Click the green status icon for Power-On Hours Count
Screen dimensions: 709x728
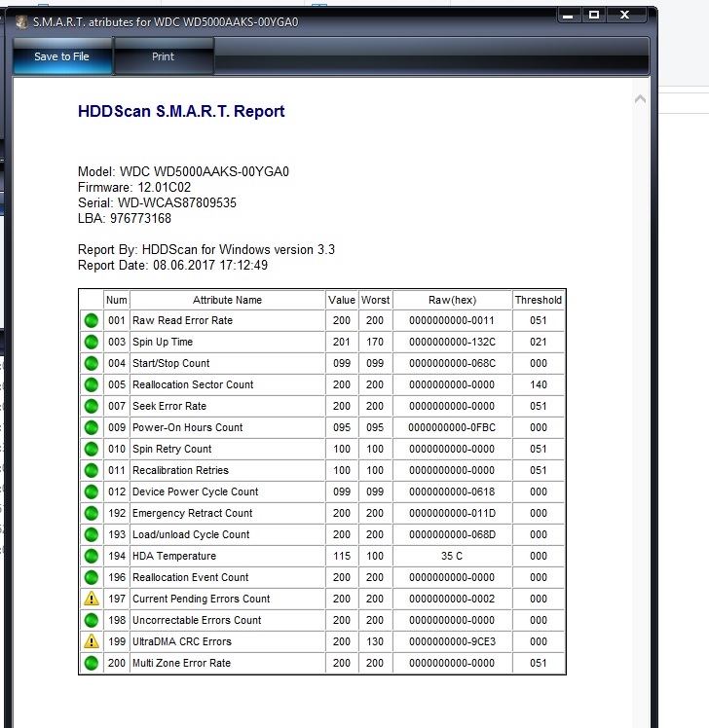click(x=92, y=427)
